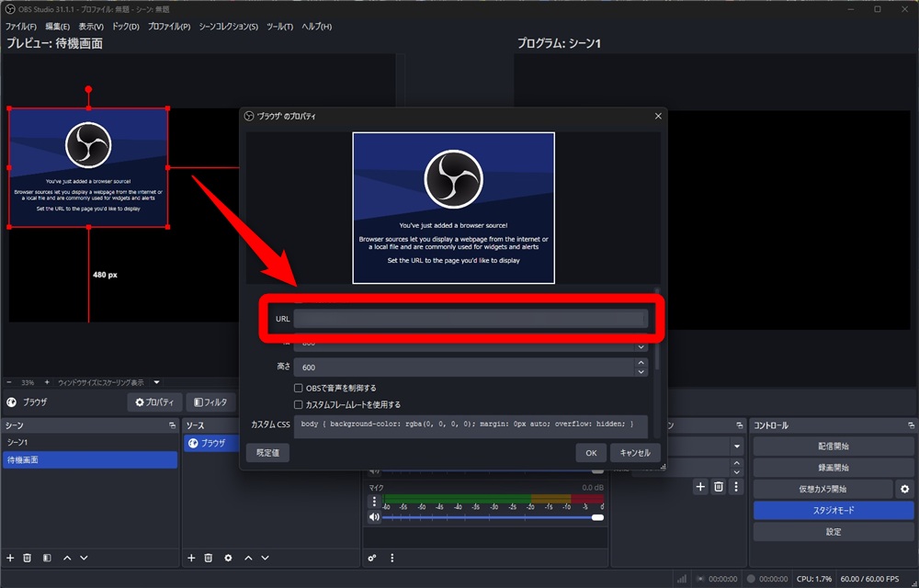The image size is (919, 588).
Task: Click the カスタム CSS text box
Action: point(471,426)
